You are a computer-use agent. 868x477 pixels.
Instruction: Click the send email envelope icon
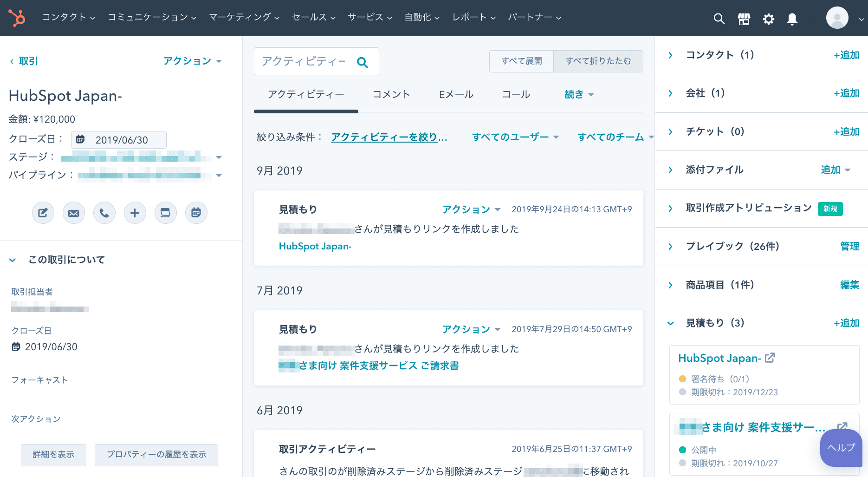pyautogui.click(x=74, y=213)
